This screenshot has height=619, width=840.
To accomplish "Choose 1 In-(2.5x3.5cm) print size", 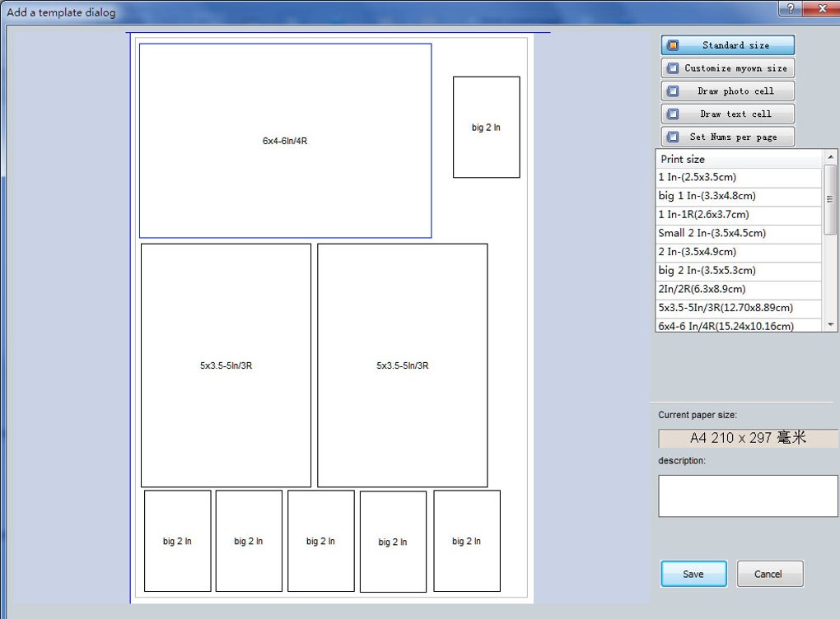I will (x=739, y=177).
